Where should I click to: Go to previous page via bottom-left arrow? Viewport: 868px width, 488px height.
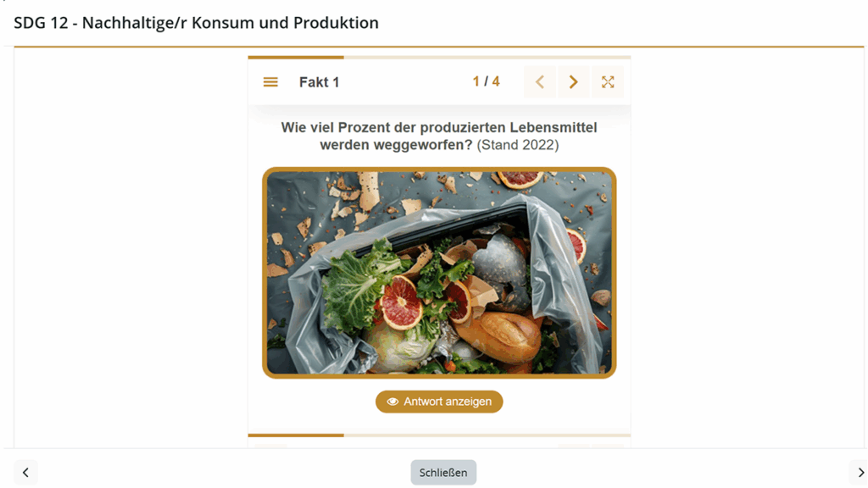click(25, 473)
